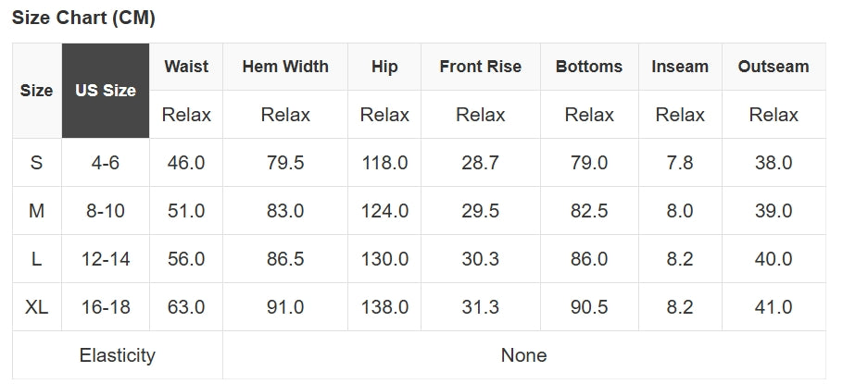Select the 41.0 outseam value
Viewport: 868px width, 384px height.
tap(774, 307)
